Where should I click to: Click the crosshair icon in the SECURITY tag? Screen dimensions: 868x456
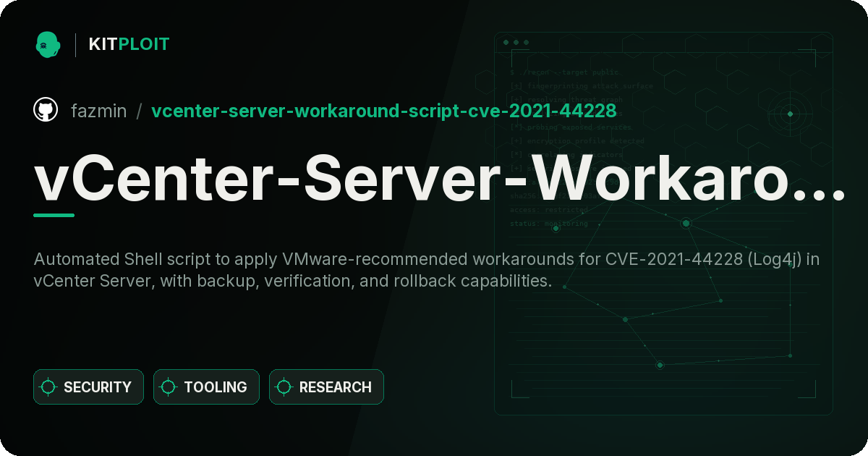coord(48,387)
